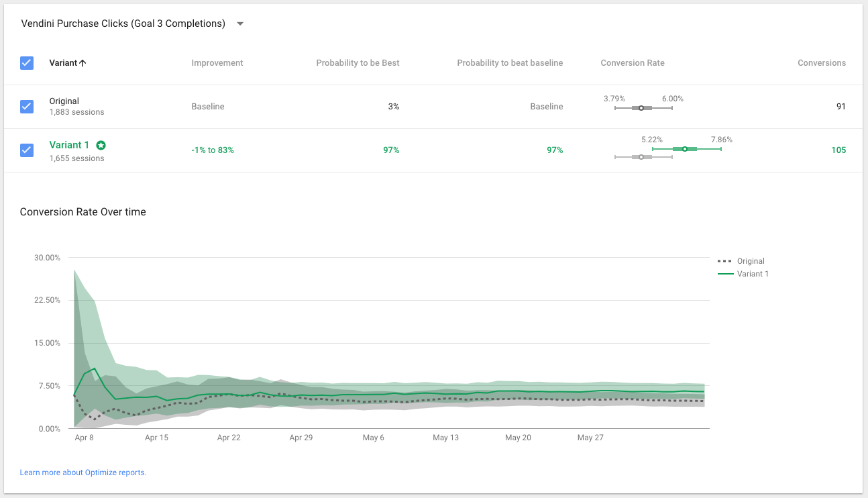Sort by the Variant column header
Screen dimensions: 868x498
pos(68,63)
